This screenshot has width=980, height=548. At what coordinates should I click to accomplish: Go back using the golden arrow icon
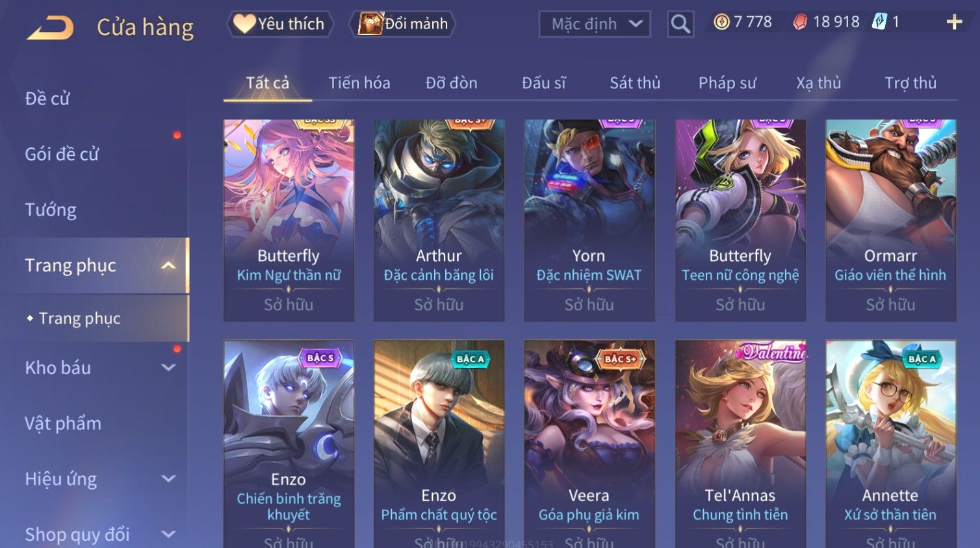point(51,28)
